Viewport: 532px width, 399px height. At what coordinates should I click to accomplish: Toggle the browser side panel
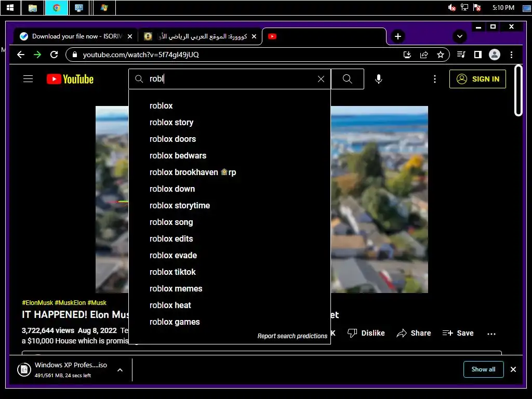click(478, 55)
